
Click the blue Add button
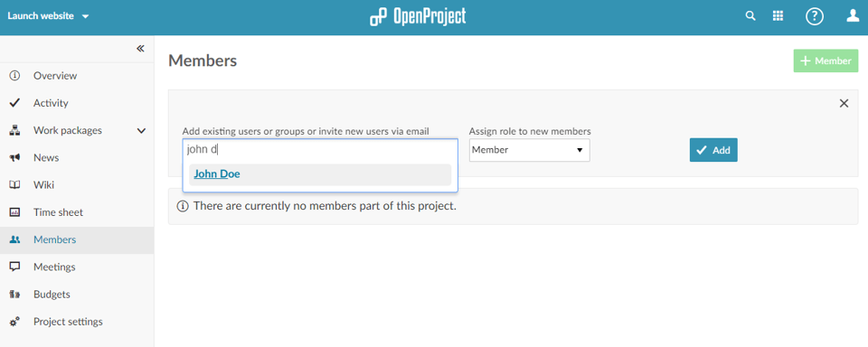[x=713, y=150]
